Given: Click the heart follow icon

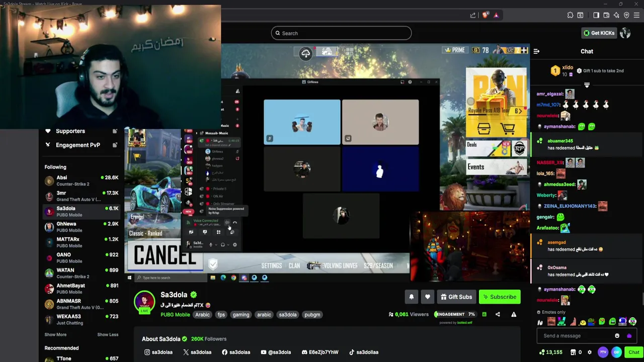Looking at the screenshot, I should 427,297.
